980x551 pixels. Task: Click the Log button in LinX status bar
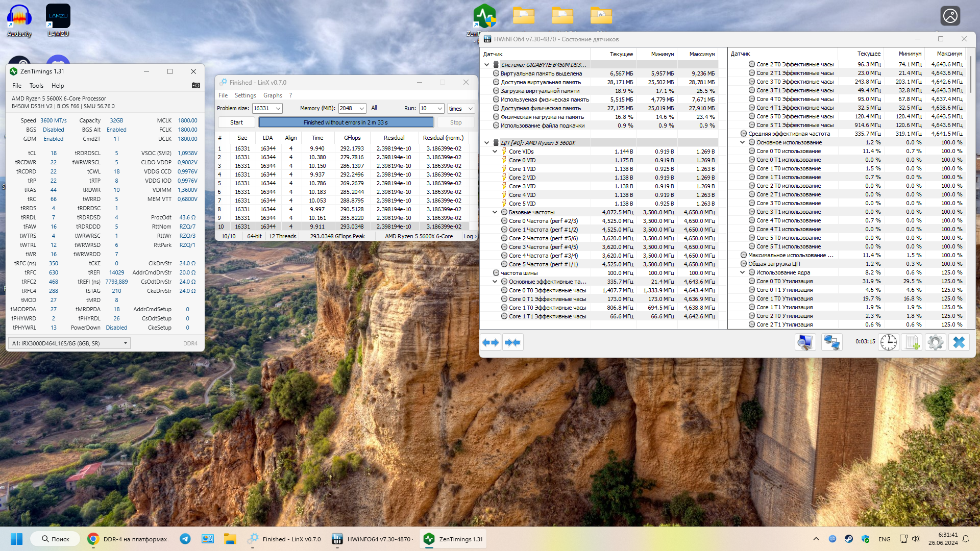(x=470, y=236)
